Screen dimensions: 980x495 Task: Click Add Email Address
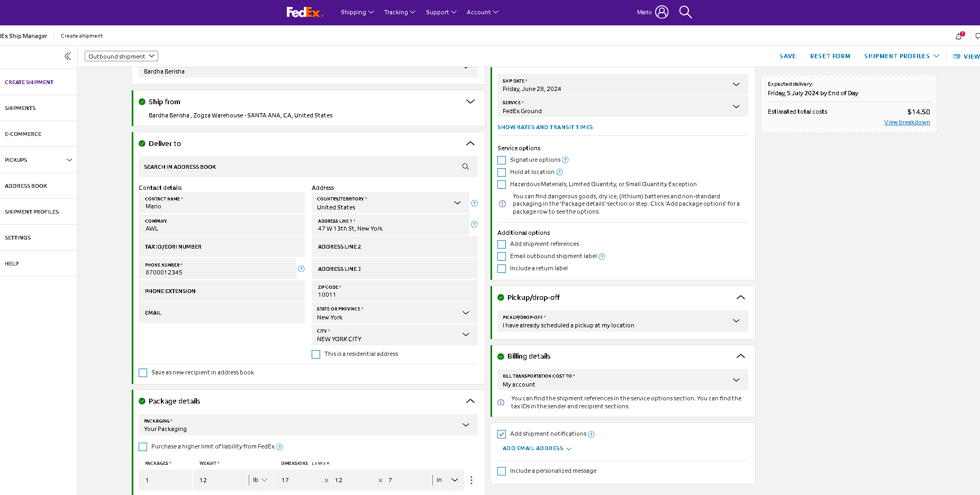pos(537,448)
